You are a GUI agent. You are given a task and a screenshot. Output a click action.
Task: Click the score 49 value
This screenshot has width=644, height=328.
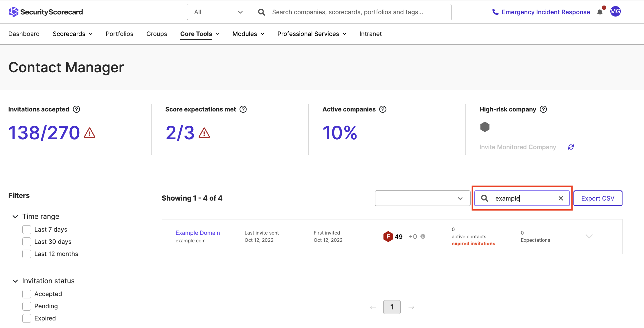399,237
